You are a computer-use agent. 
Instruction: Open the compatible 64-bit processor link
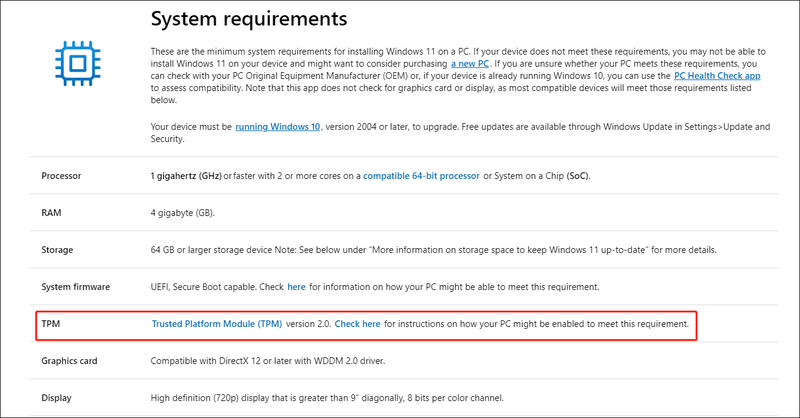click(421, 176)
